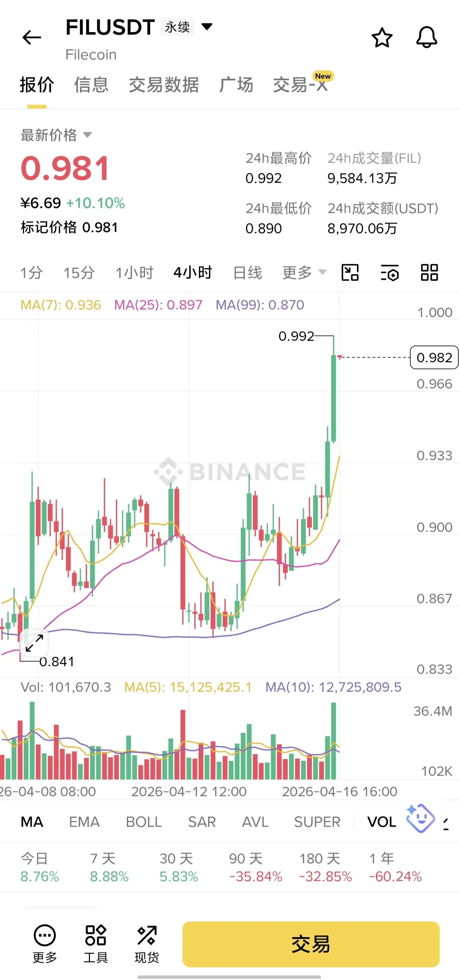Select the 日线 timeframe

click(247, 272)
